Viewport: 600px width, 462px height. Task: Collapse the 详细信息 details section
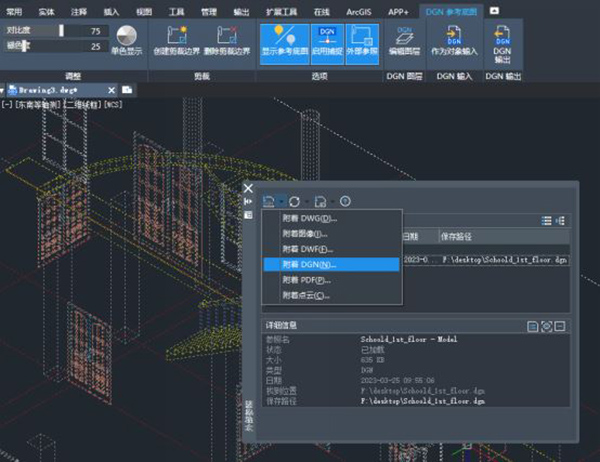pos(561,326)
